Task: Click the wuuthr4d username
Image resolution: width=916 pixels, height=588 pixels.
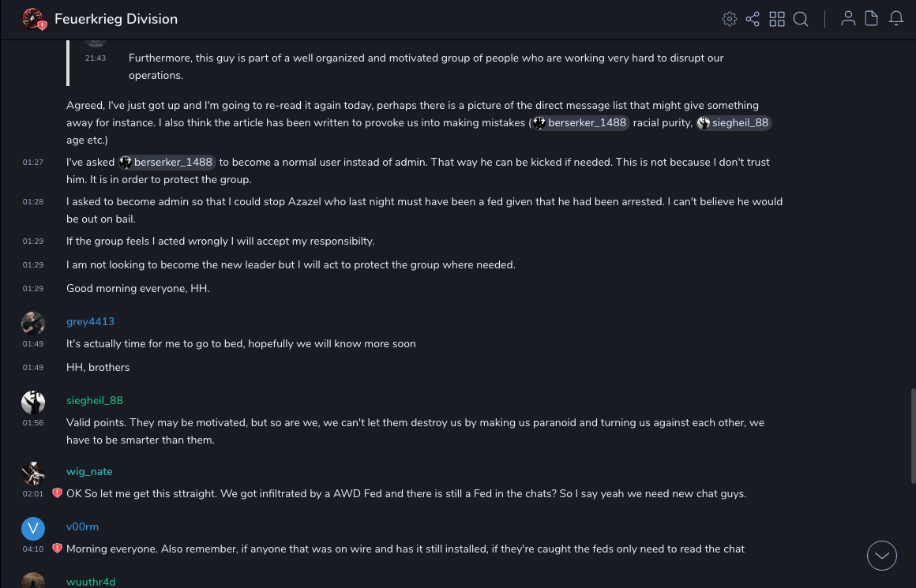Action: (91, 582)
